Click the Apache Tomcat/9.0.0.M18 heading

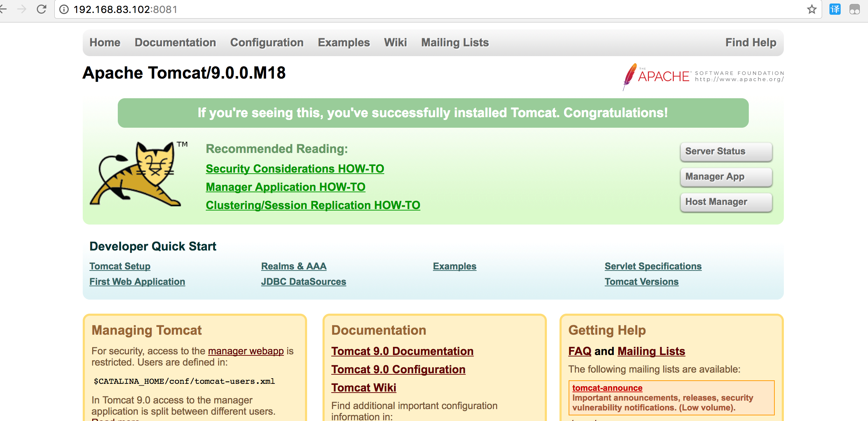click(x=184, y=73)
